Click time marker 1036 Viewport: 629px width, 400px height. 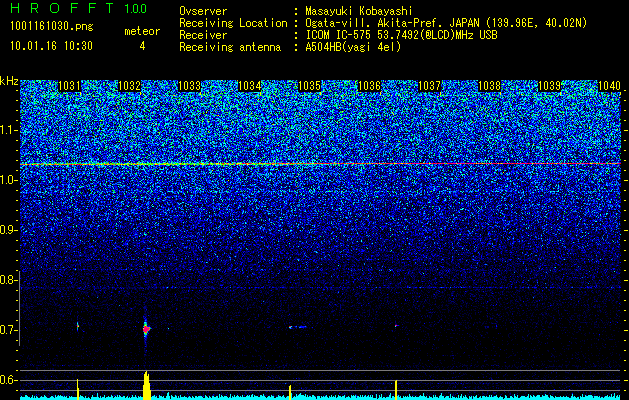point(369,86)
